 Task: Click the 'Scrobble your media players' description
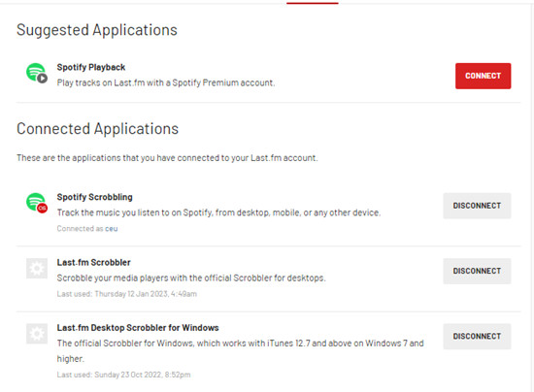coord(191,278)
